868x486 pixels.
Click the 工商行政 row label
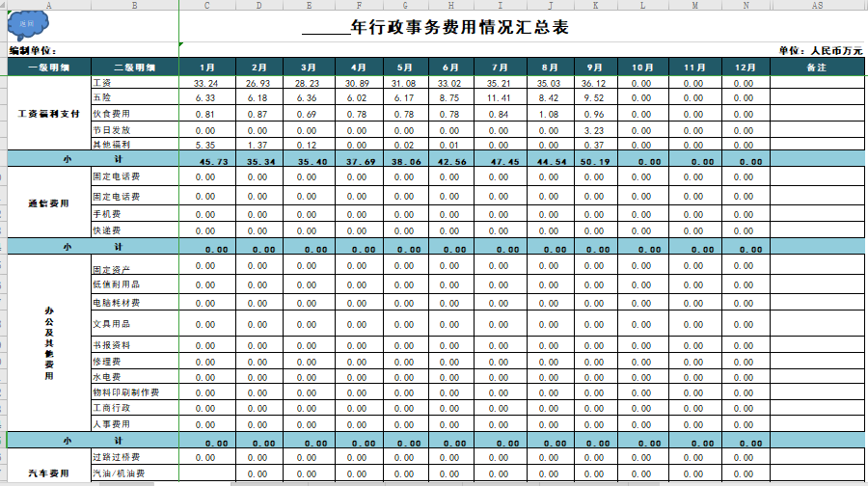134,408
